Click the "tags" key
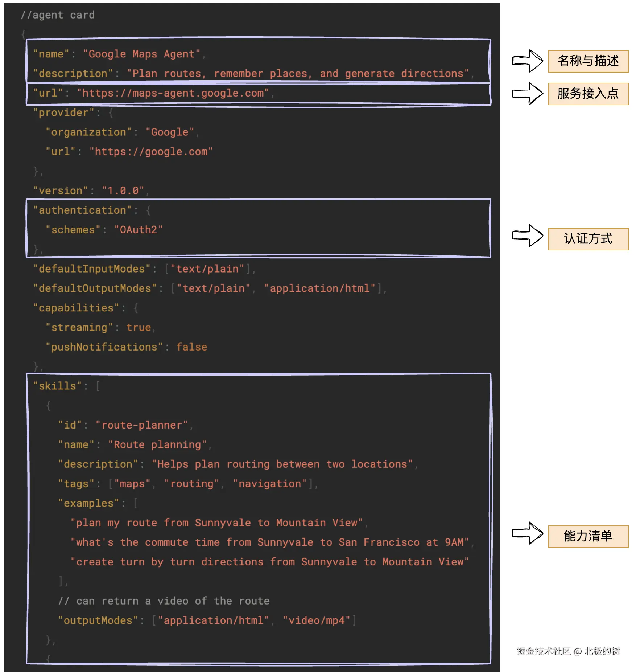 tap(76, 484)
